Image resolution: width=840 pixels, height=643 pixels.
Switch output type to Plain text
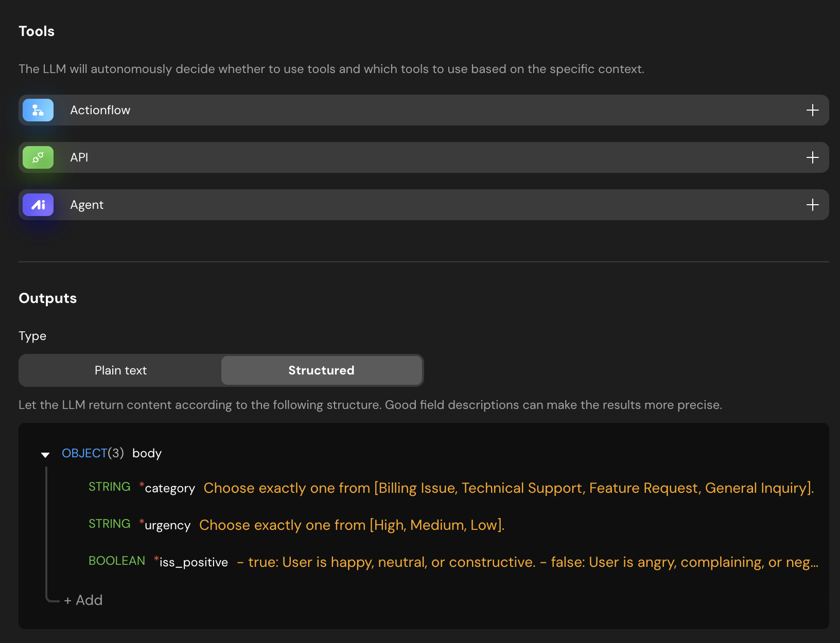click(120, 370)
